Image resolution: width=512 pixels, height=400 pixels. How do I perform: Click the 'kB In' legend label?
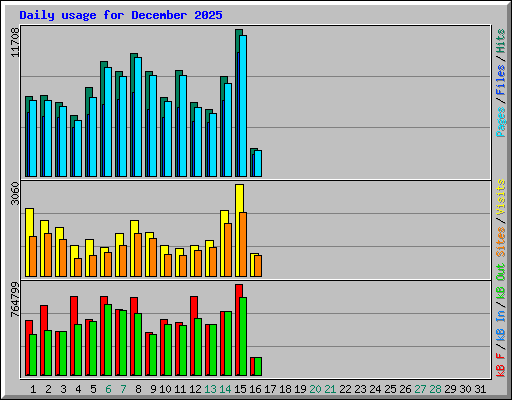(501, 326)
